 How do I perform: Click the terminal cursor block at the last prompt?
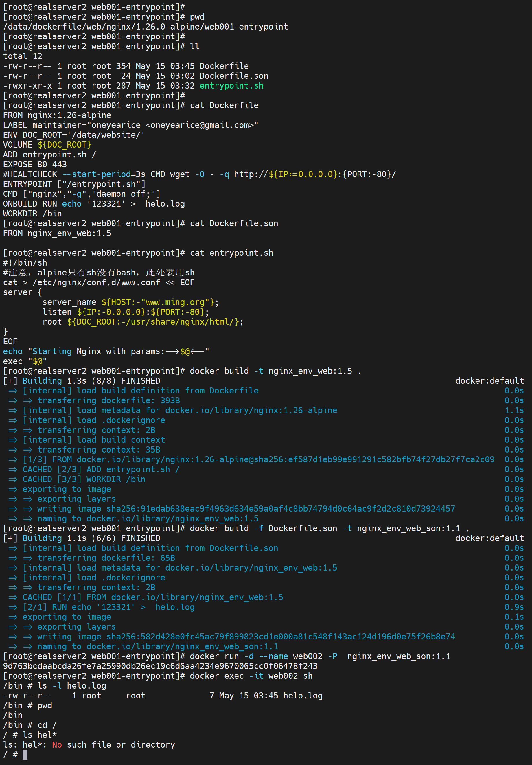(x=25, y=755)
